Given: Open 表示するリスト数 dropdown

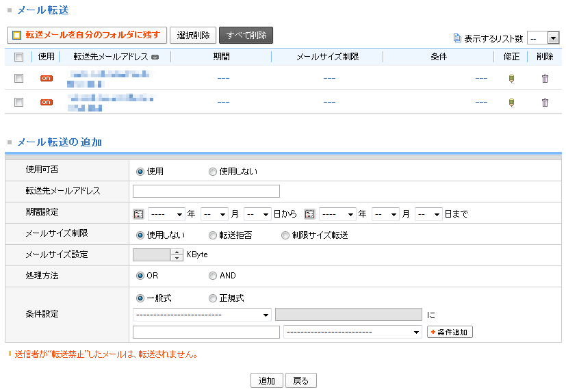Looking at the screenshot, I should point(543,38).
